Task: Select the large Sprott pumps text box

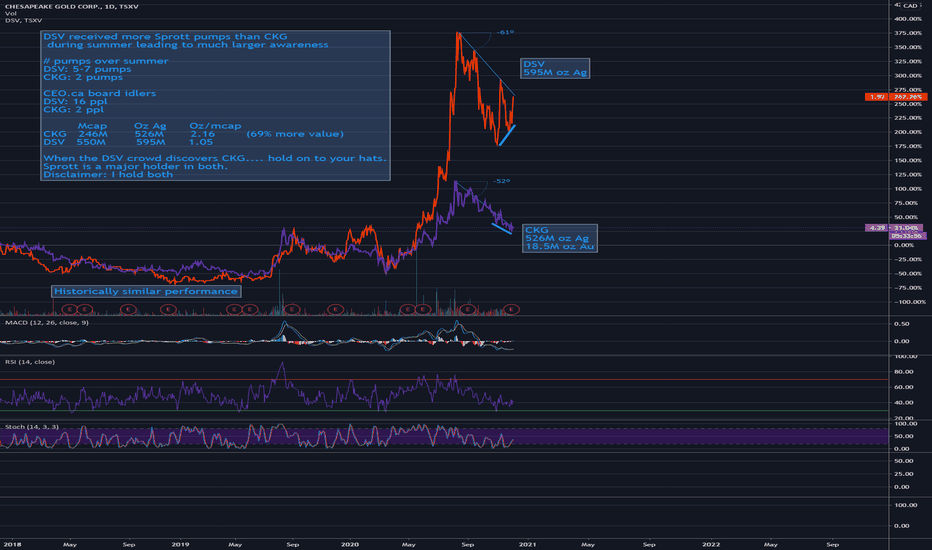Action: pos(215,105)
